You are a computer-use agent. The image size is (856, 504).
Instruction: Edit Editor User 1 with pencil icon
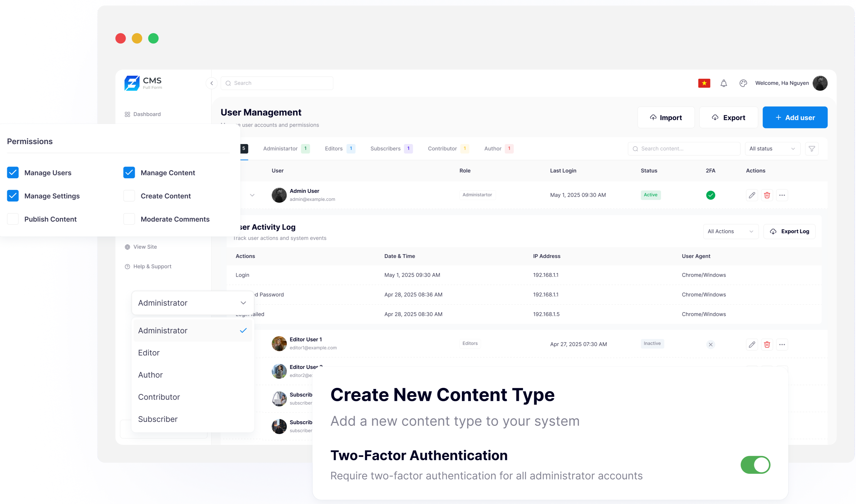click(752, 345)
